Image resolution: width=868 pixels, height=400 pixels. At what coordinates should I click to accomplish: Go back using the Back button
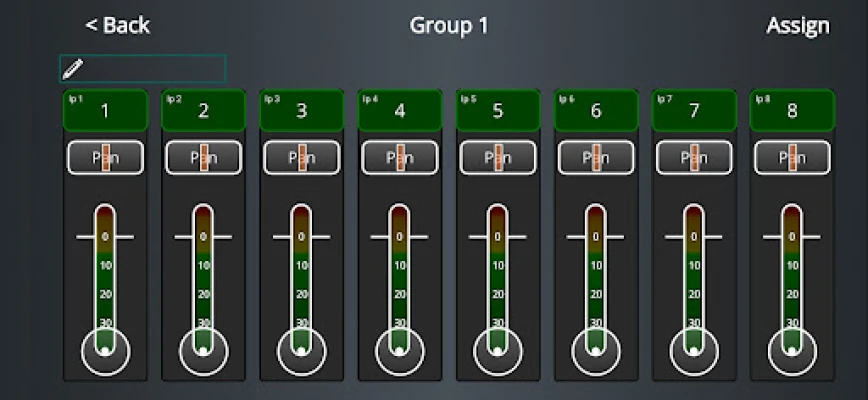(x=117, y=26)
